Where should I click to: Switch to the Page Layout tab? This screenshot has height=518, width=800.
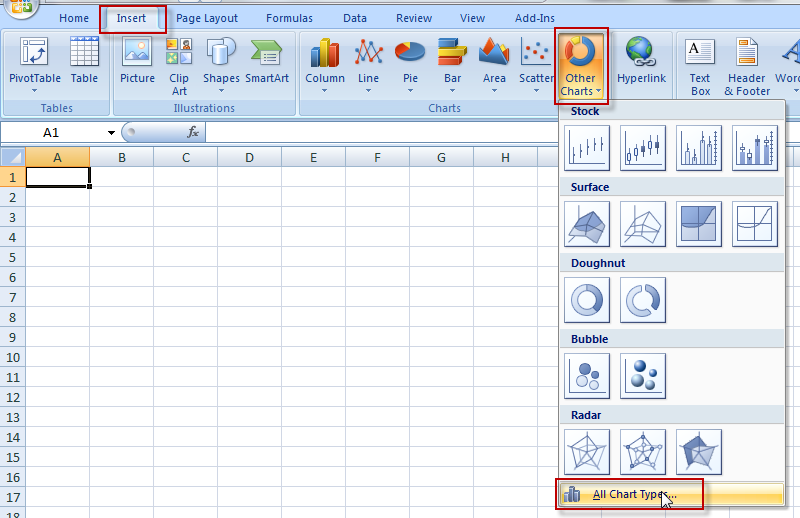(207, 18)
